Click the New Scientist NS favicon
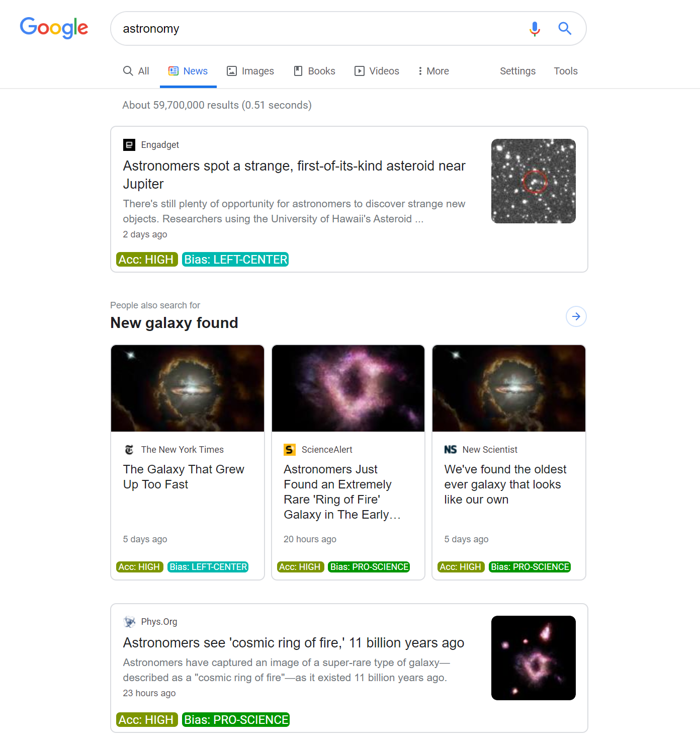The width and height of the screenshot is (700, 743). coord(451,450)
